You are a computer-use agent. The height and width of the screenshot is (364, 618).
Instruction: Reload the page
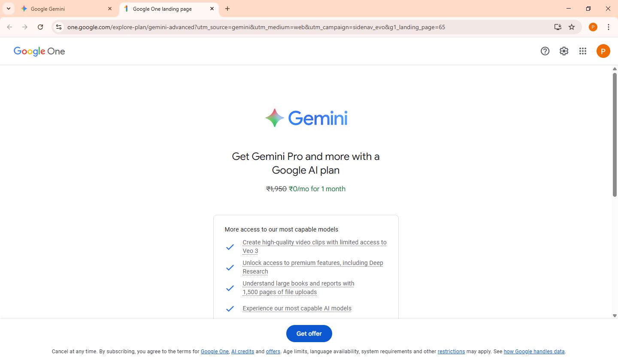[40, 27]
